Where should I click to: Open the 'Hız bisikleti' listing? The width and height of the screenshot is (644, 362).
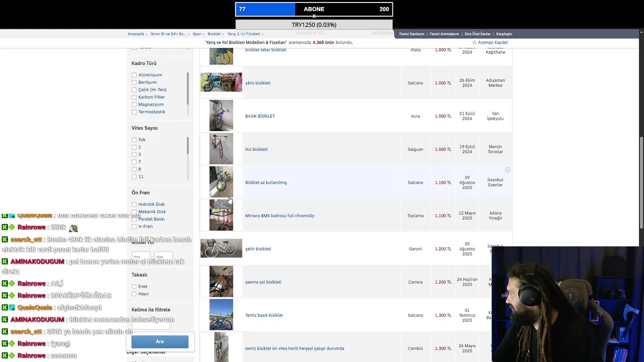pyautogui.click(x=256, y=149)
